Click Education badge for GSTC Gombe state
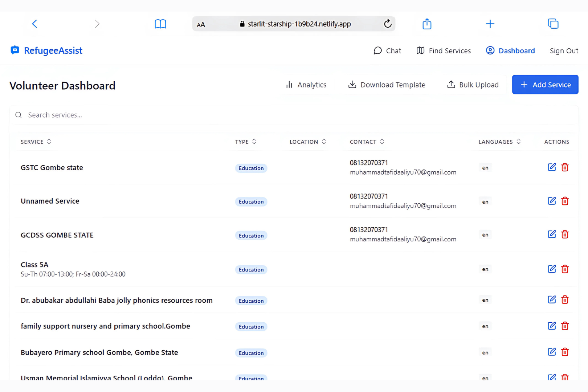The width and height of the screenshot is (588, 392). [251, 168]
